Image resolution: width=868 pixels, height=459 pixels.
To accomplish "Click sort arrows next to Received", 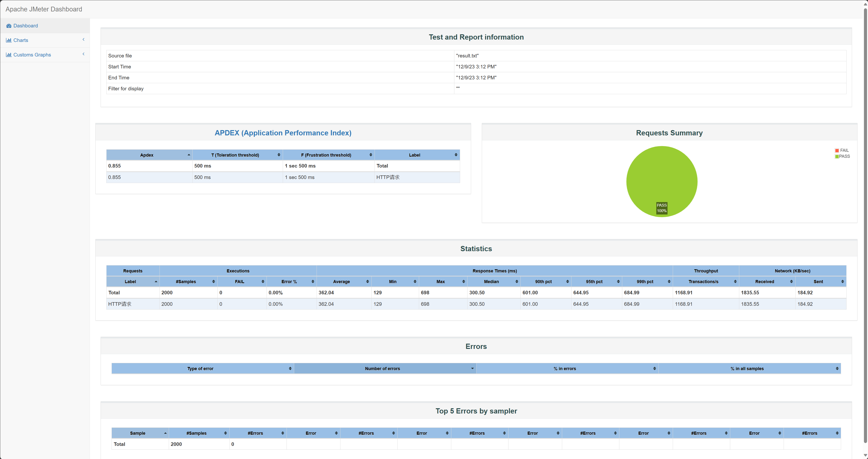I will (791, 281).
